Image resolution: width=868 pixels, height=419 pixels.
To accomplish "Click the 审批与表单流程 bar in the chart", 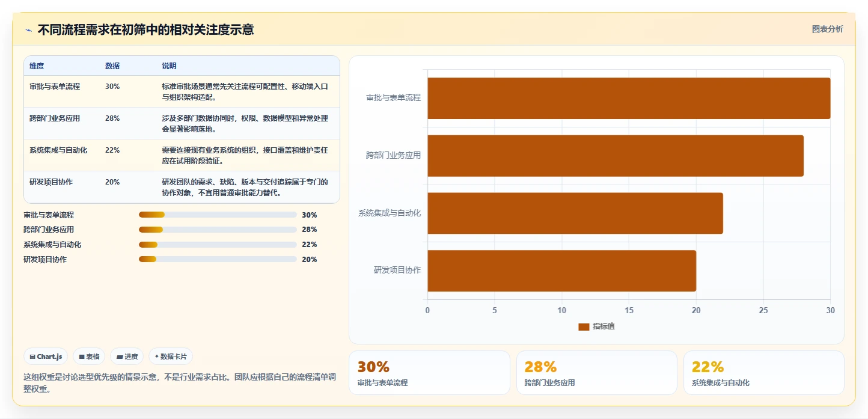I will tap(629, 98).
